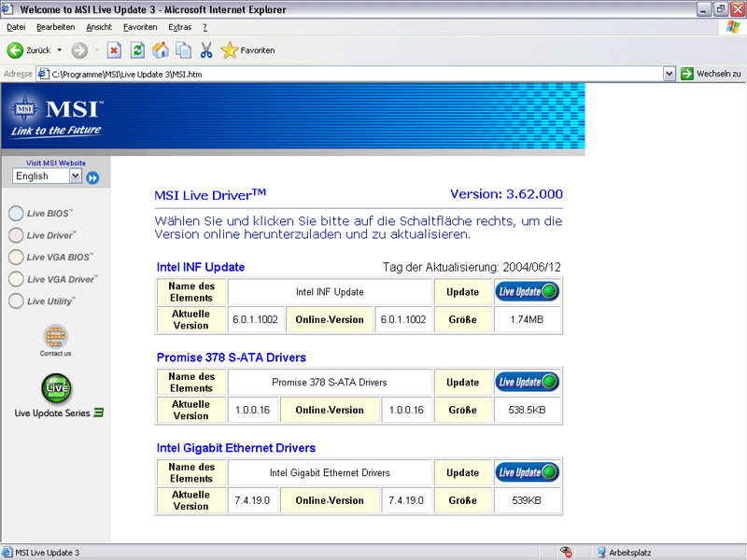Screen dimensions: 747x560
Task: Stop page loading with red X icon
Action: point(114,50)
